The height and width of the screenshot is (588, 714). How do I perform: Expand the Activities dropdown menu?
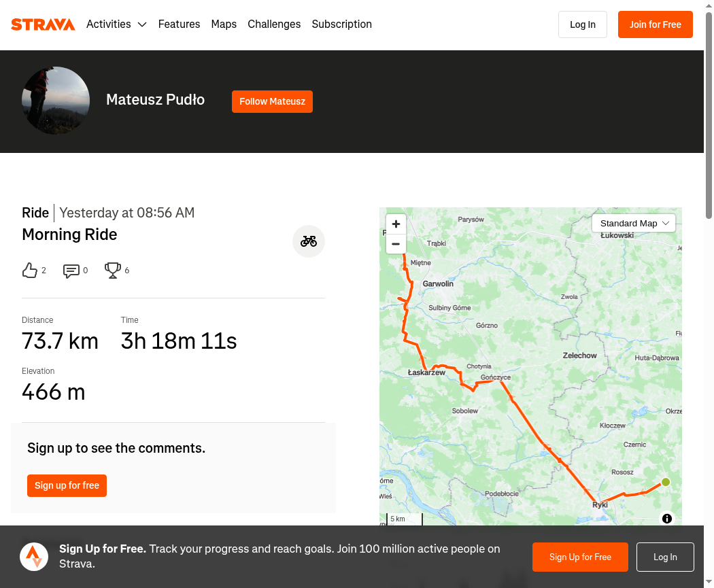116,24
